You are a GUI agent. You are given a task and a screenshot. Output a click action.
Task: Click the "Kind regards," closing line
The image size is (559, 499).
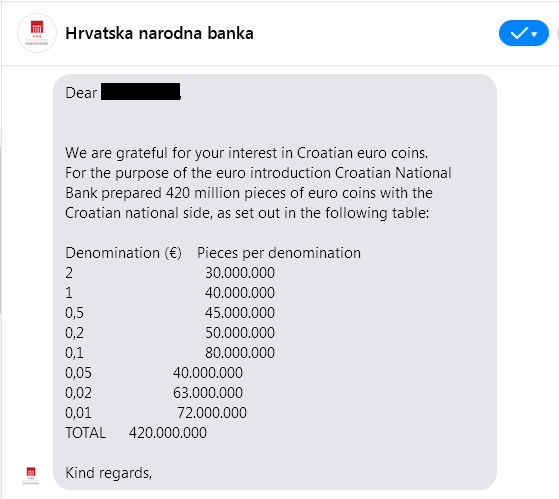click(x=108, y=473)
